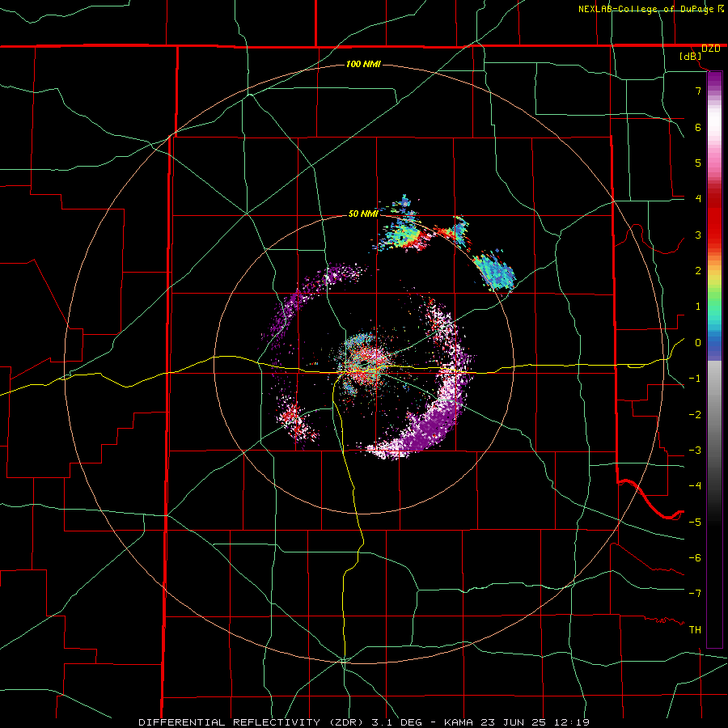Screen dimensions: 728x728
Task: Pick the "-4" tick label on the scale
Action: (695, 486)
